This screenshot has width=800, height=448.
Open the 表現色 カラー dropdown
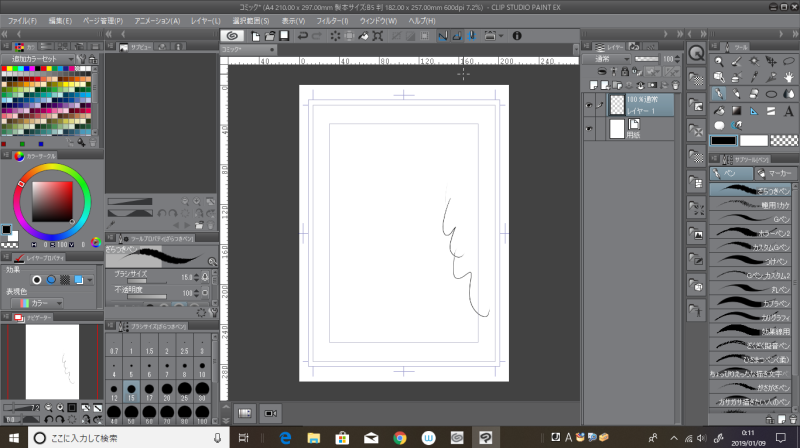(x=45, y=302)
